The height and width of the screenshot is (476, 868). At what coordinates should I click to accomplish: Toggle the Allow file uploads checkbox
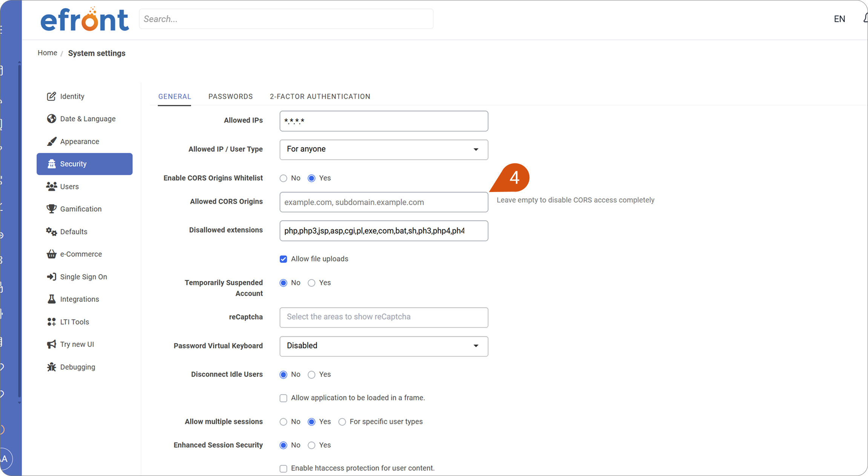pos(283,259)
